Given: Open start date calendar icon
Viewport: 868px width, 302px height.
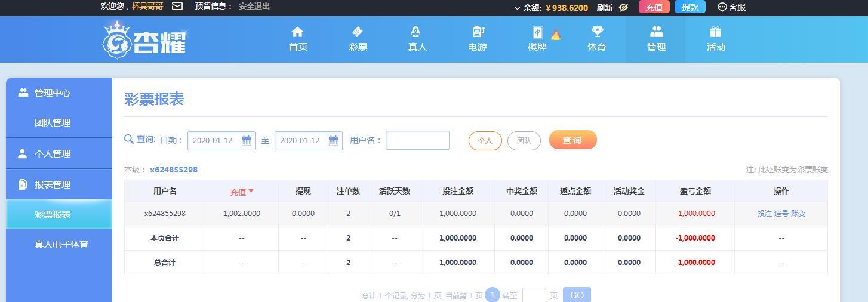Looking at the screenshot, I should click(246, 140).
